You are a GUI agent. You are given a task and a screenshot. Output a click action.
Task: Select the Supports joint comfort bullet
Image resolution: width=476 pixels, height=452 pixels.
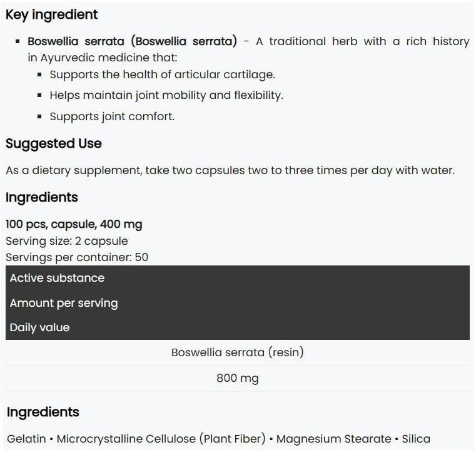coord(112,116)
